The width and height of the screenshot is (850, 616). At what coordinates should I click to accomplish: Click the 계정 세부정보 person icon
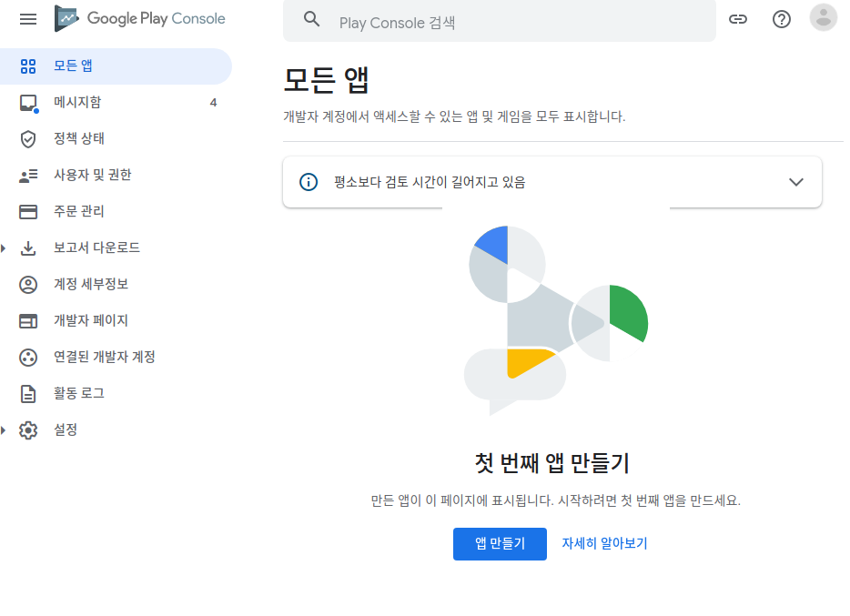pyautogui.click(x=28, y=285)
